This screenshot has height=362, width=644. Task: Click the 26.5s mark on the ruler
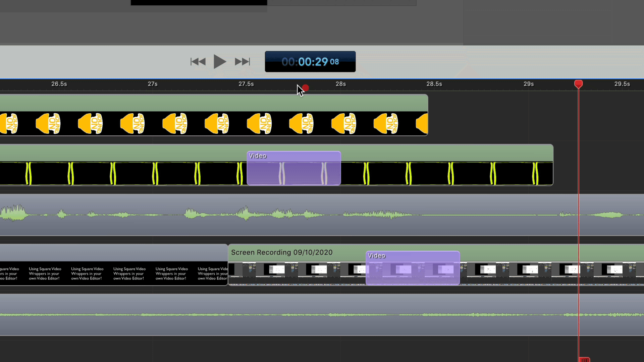pyautogui.click(x=59, y=84)
